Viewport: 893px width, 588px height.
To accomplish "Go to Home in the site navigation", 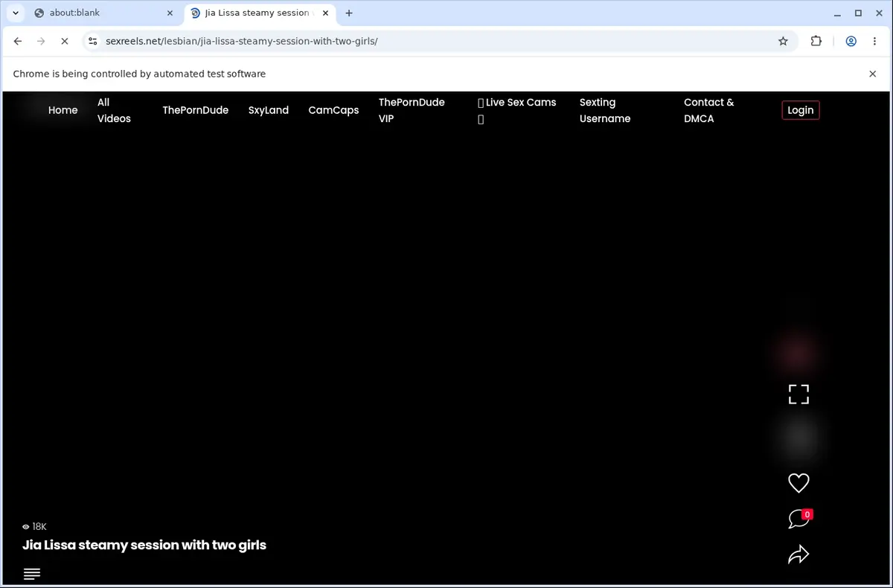I will pos(63,110).
